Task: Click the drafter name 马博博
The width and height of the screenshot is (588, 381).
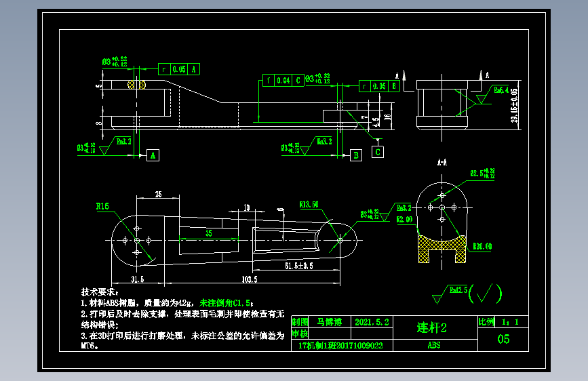Action: (329, 322)
